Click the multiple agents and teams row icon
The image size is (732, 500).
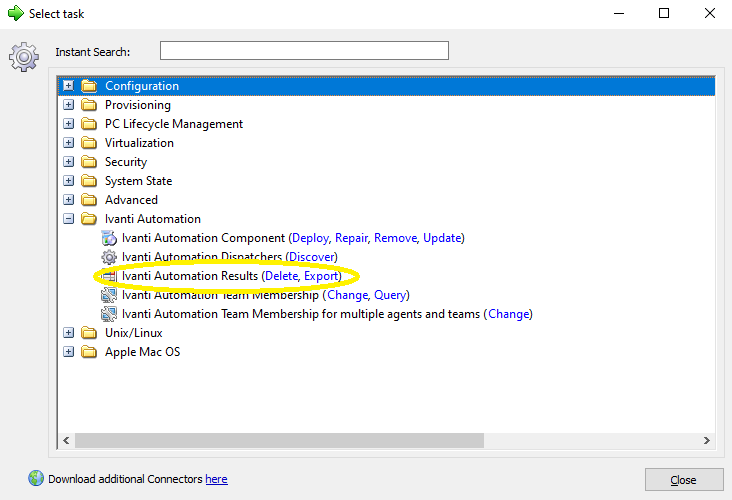point(109,314)
